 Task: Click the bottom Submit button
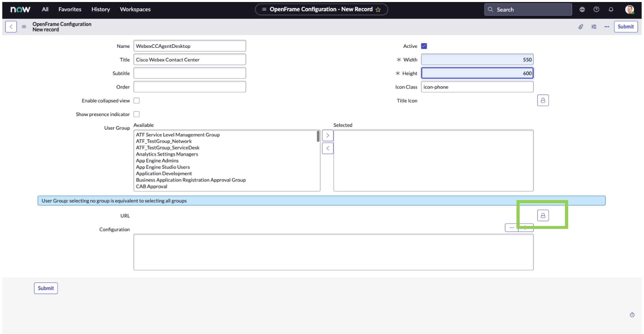pos(46,288)
